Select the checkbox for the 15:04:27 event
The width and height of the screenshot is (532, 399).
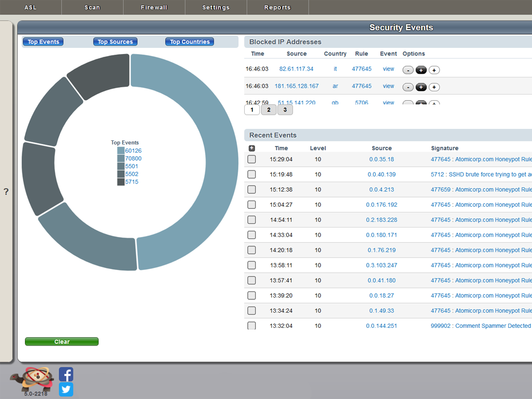(x=251, y=205)
